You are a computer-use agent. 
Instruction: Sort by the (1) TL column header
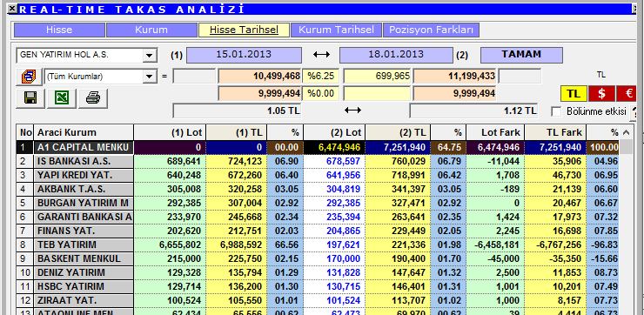(237, 132)
